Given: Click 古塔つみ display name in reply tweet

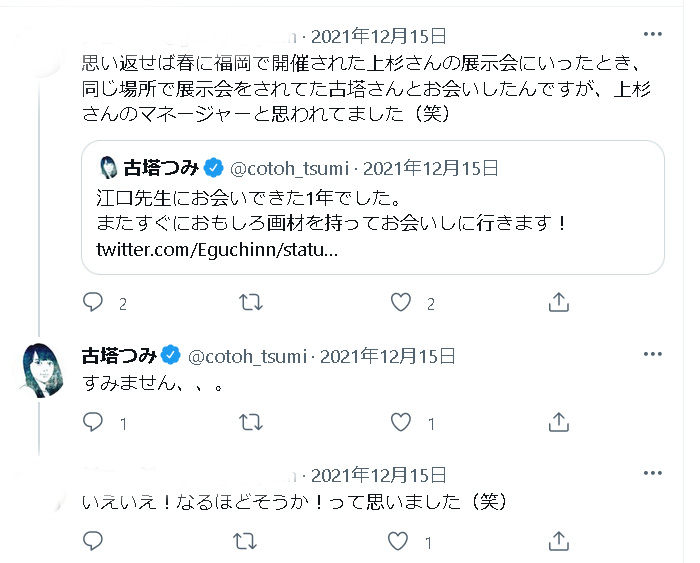Looking at the screenshot, I should tap(119, 355).
